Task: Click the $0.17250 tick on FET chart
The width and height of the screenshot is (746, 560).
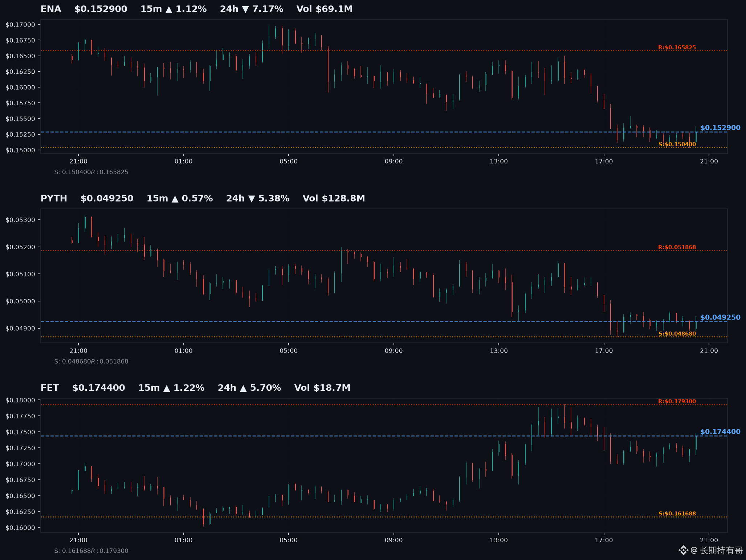Action: click(x=20, y=448)
